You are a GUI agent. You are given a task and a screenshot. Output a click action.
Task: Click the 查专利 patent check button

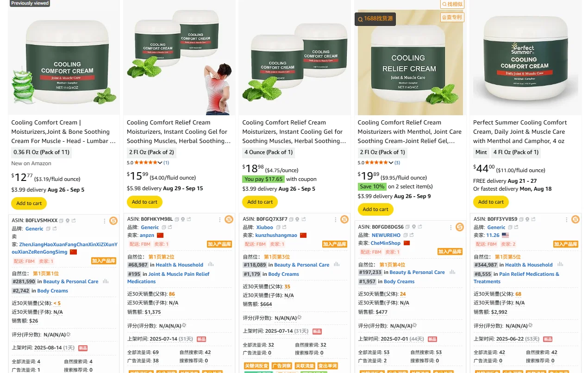point(452,18)
